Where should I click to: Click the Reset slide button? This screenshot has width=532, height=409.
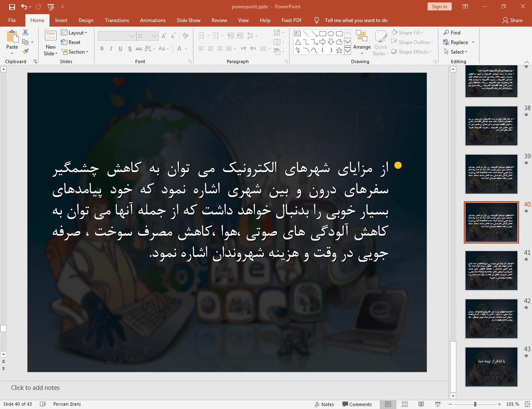point(71,42)
